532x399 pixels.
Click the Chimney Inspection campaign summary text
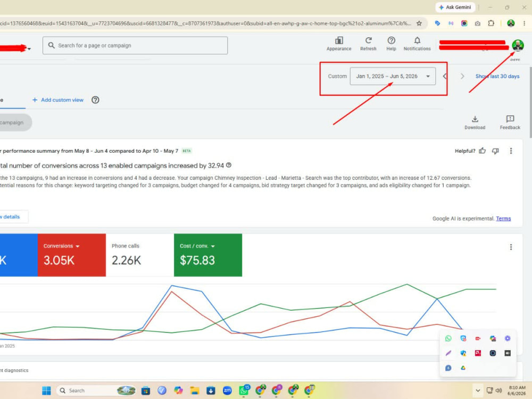click(x=236, y=181)
